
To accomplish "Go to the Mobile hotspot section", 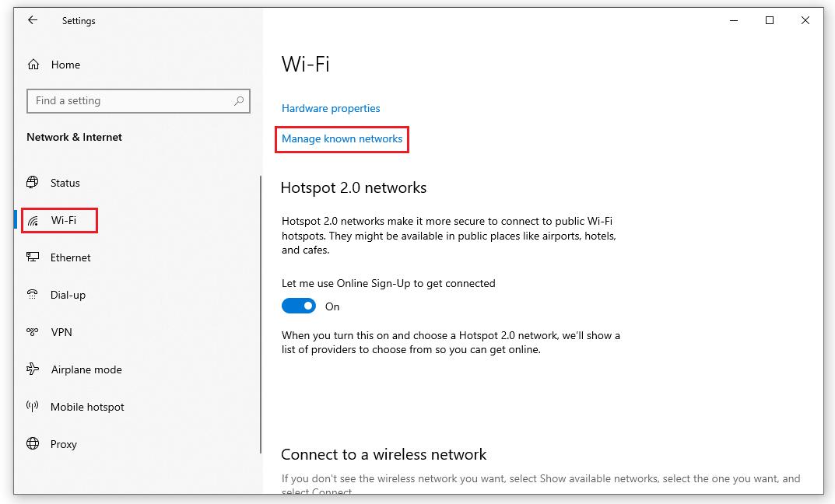I will click(87, 407).
